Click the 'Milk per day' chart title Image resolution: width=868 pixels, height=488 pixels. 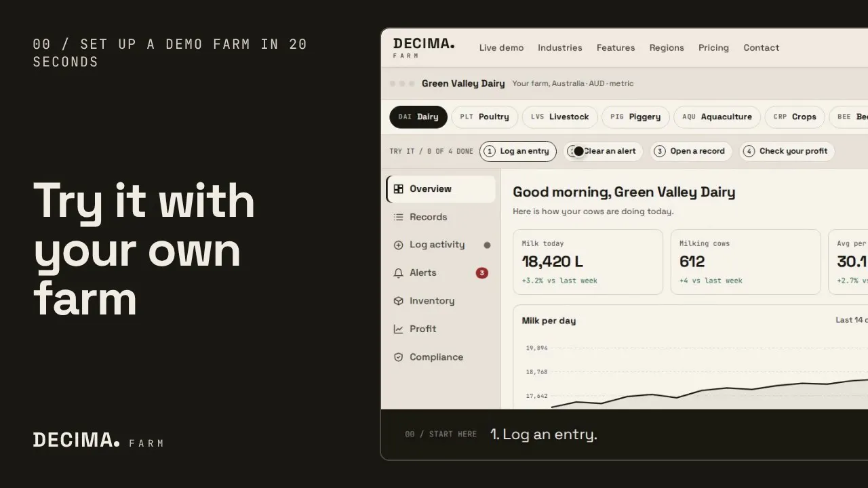click(549, 321)
